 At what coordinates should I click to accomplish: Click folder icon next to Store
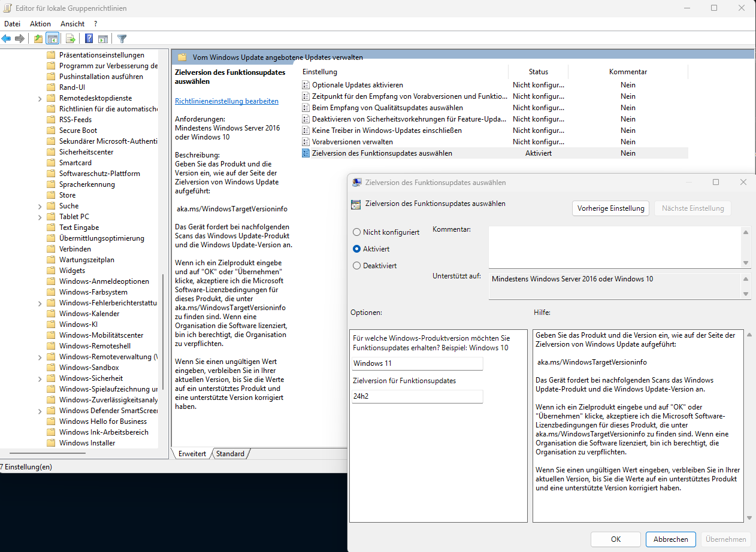tap(51, 195)
